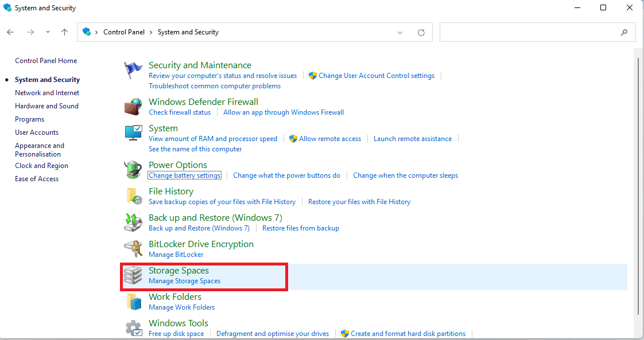Screen dimensions: 644x340
Task: Click the Storage Spaces drive stack icon
Action: coord(133,275)
